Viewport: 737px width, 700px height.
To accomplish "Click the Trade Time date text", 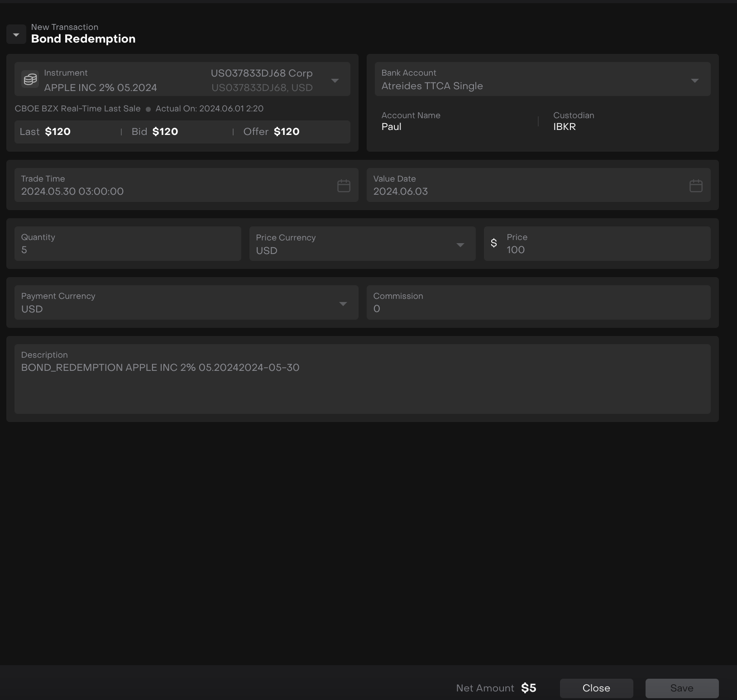I will pos(72,191).
